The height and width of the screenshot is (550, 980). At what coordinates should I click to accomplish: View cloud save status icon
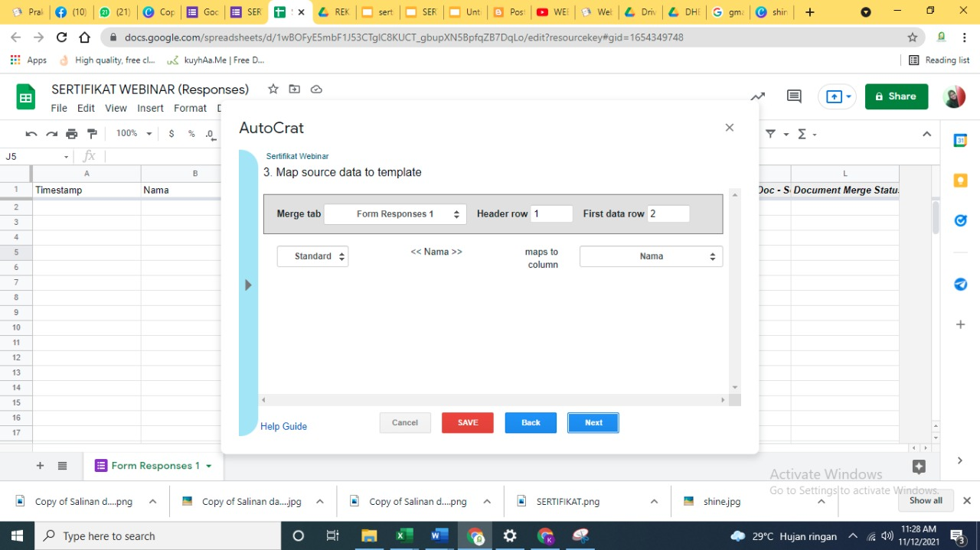316,89
